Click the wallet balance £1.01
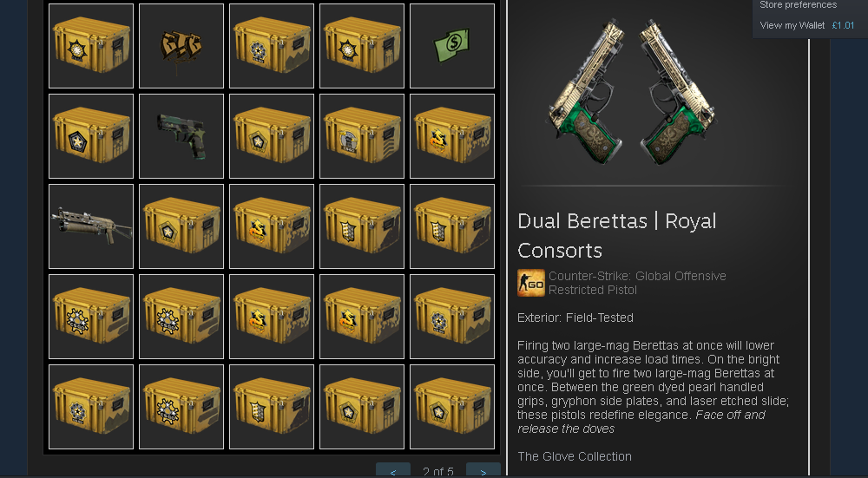The width and height of the screenshot is (868, 478). [x=843, y=25]
